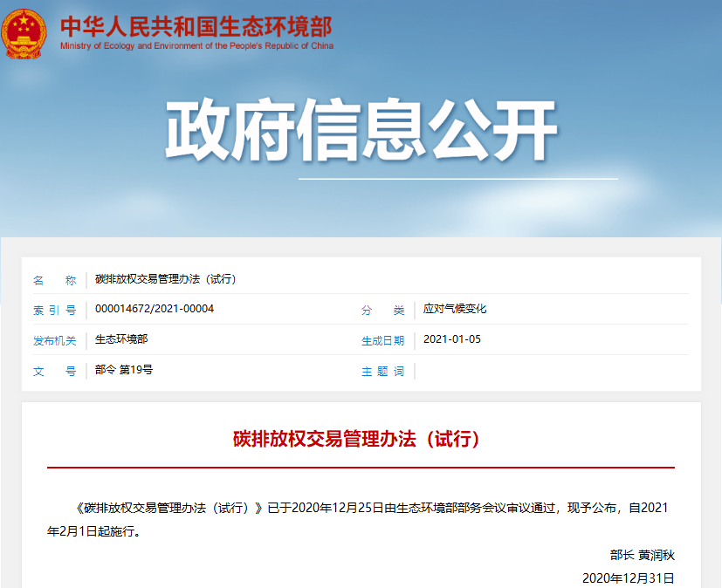Image resolution: width=722 pixels, height=588 pixels.
Task: Select the issuing agency 生态环境部 text
Action: pos(119,340)
